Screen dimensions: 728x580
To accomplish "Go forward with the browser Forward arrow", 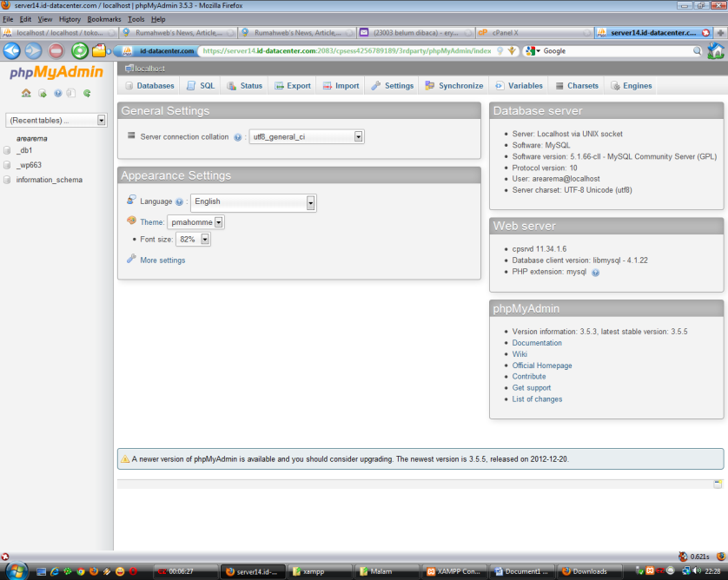I will coord(33,50).
